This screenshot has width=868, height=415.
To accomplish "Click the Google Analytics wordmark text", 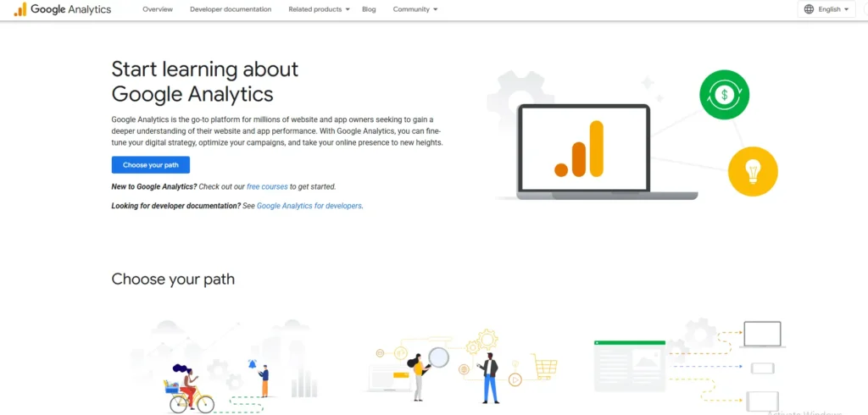I will click(x=71, y=9).
